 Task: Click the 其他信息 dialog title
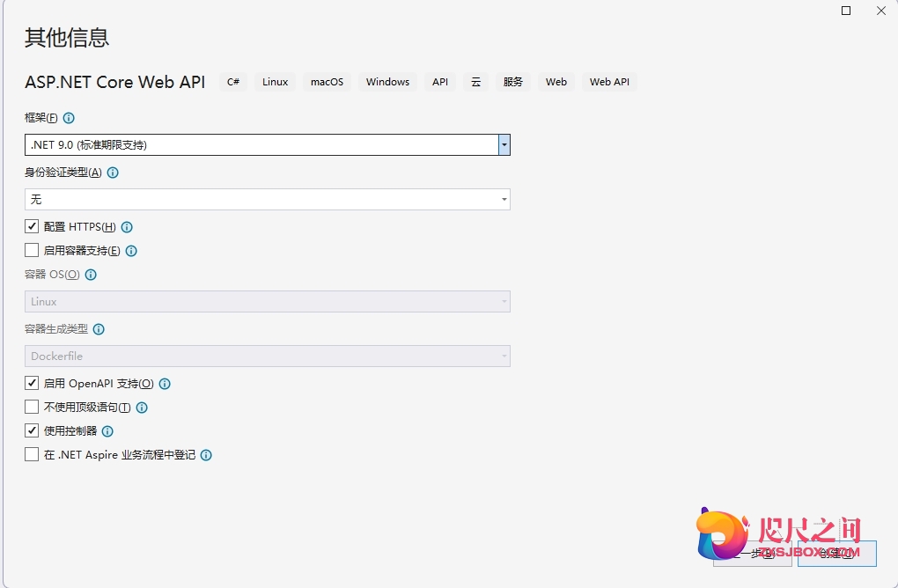[67, 38]
